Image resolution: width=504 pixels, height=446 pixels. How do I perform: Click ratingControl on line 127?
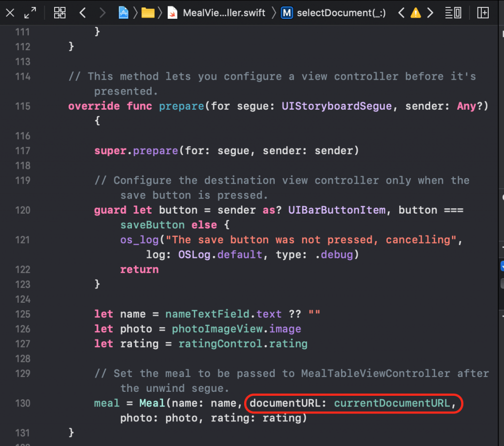220,344
